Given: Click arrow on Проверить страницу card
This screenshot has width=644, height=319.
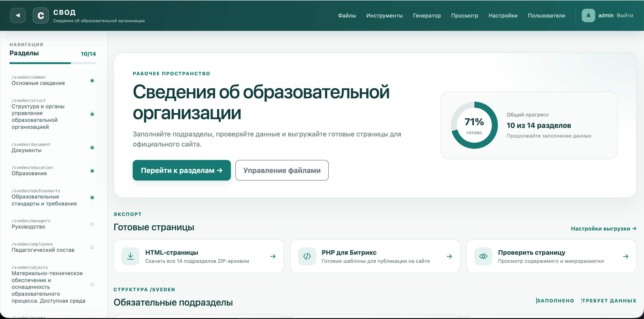Looking at the screenshot, I should click(x=626, y=256).
